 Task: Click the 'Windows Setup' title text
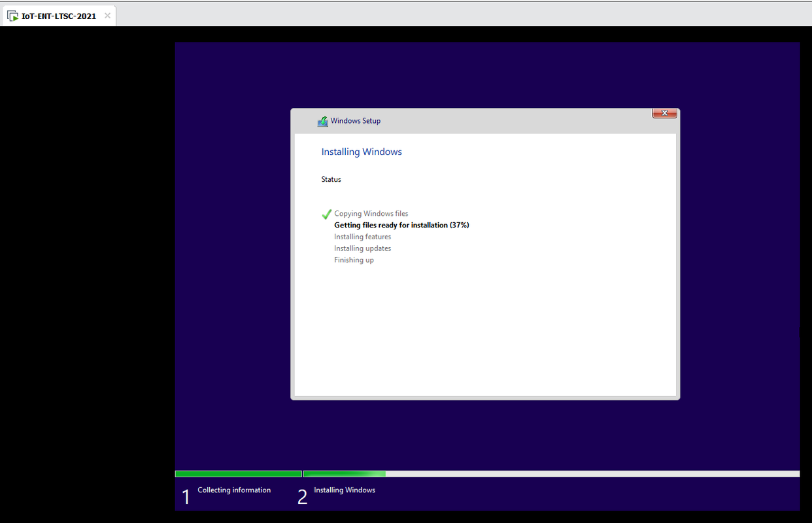[x=356, y=121]
